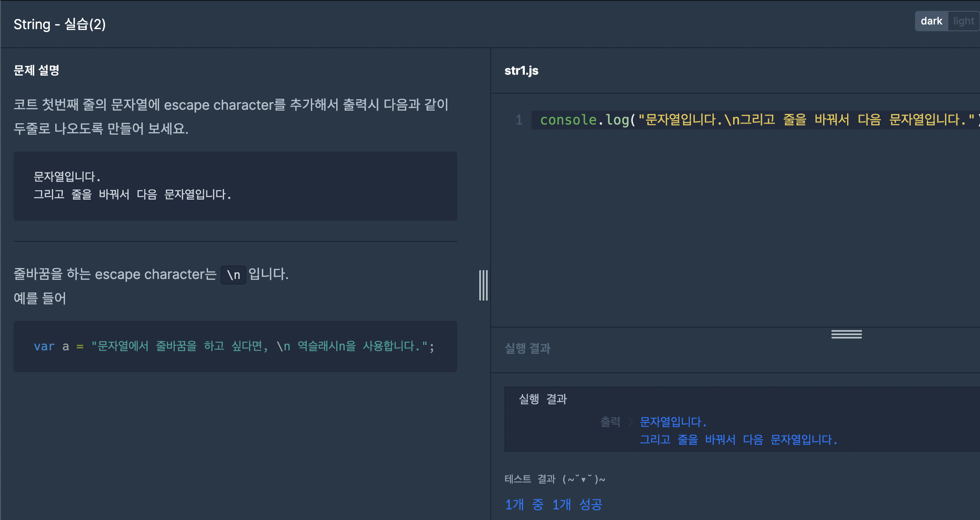This screenshot has width=980, height=520.
Task: Click the 출력 arrow in result panel
Action: point(630,422)
